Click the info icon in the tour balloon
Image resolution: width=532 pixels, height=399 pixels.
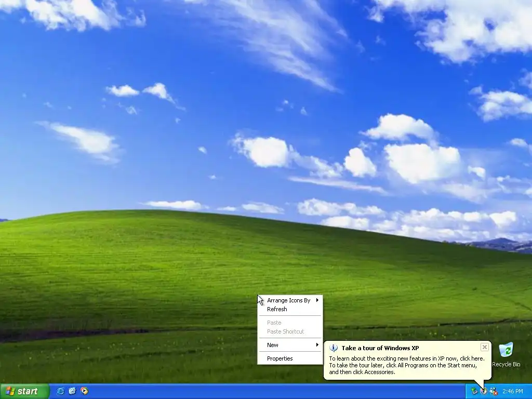334,348
